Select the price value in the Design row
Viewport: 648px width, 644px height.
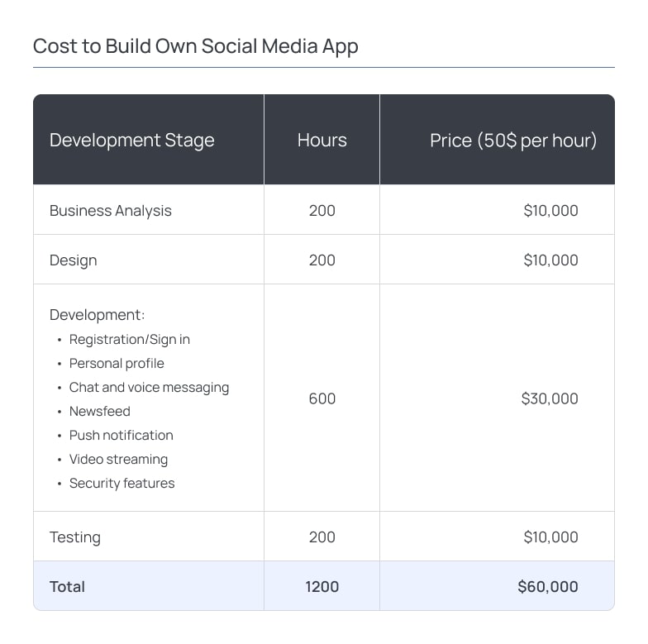pyautogui.click(x=550, y=260)
